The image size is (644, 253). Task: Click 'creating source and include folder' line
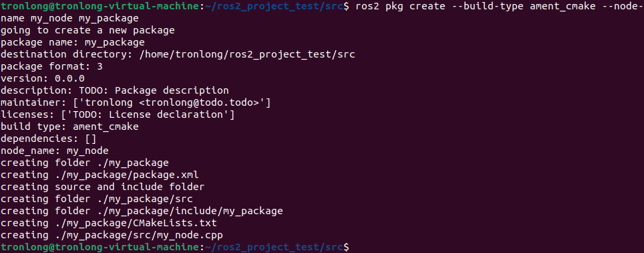102,187
